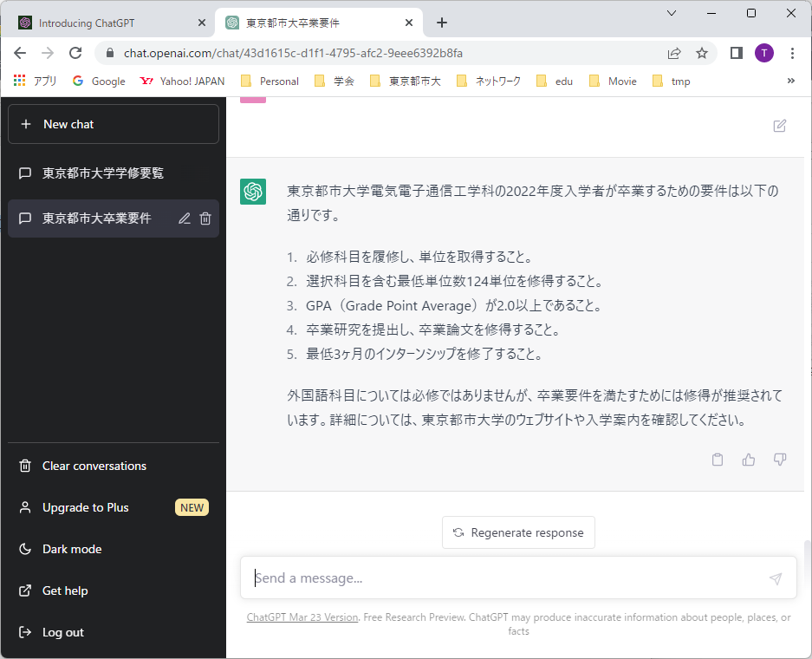The height and width of the screenshot is (659, 812).
Task: Click the address bar URL
Action: tap(293, 53)
